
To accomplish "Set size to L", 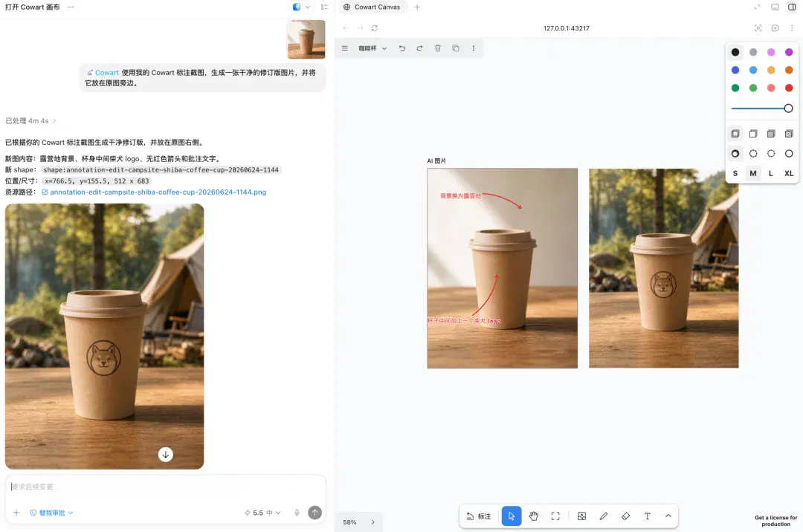I will pos(771,173).
